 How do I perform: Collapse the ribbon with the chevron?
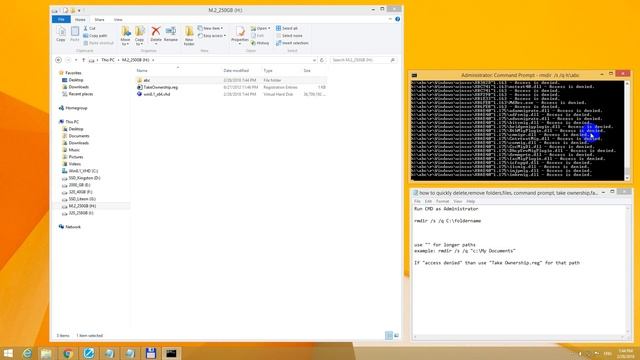pos(390,19)
